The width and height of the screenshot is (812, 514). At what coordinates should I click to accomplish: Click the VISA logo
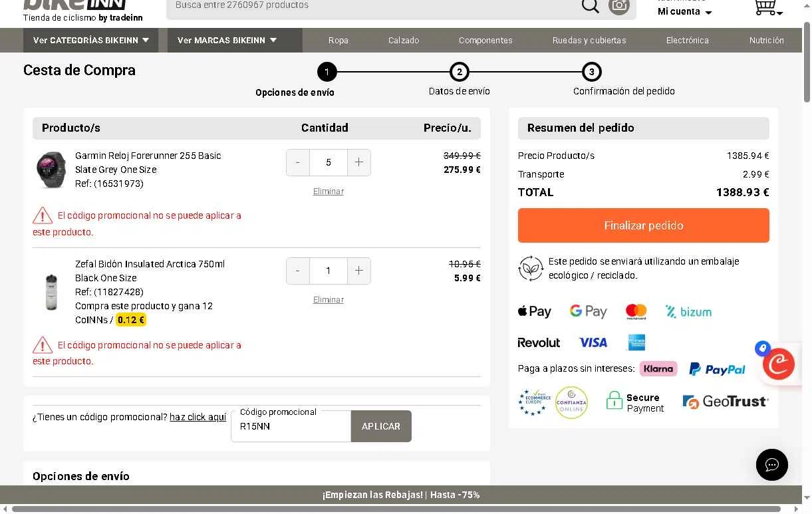tap(593, 342)
